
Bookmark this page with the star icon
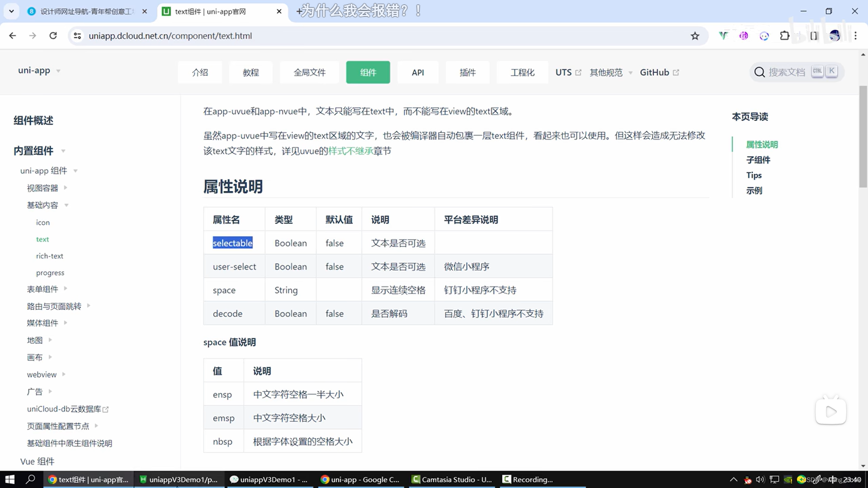pyautogui.click(x=695, y=36)
